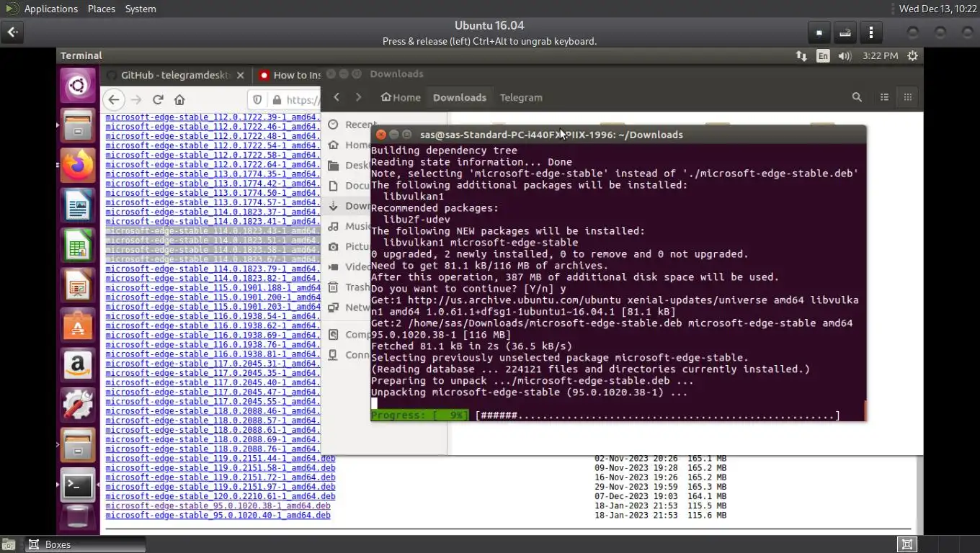
Task: Open second Files cabinet launcher near Terminal
Action: (78, 445)
